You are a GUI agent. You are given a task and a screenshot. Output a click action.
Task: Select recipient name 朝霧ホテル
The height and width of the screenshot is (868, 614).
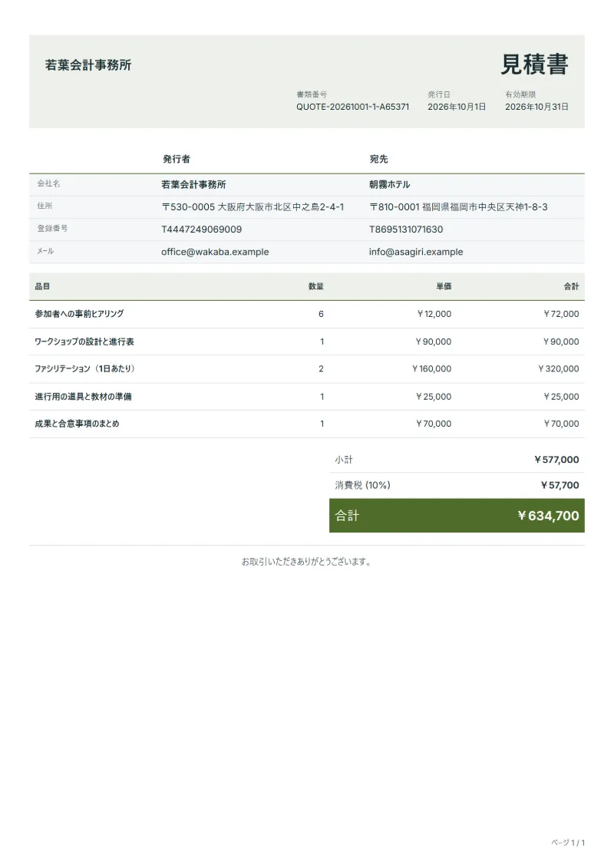tap(390, 184)
